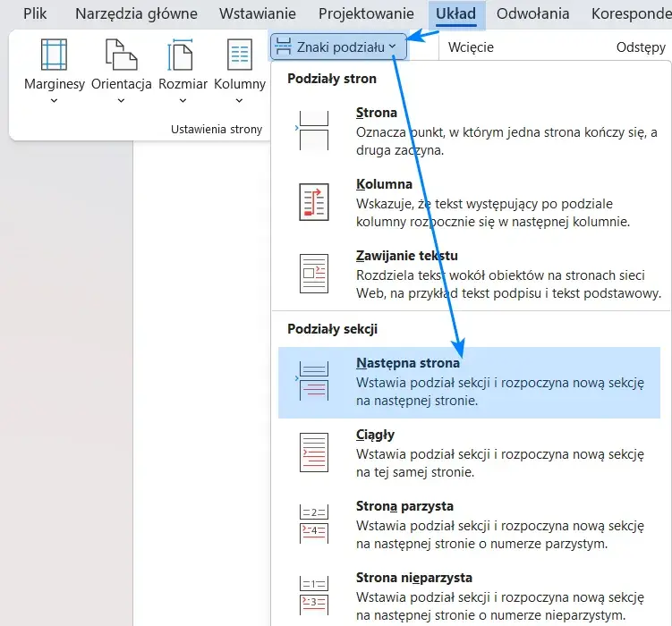Open the Marginesy margins icon
The width and height of the screenshot is (672, 626).
[x=54, y=55]
